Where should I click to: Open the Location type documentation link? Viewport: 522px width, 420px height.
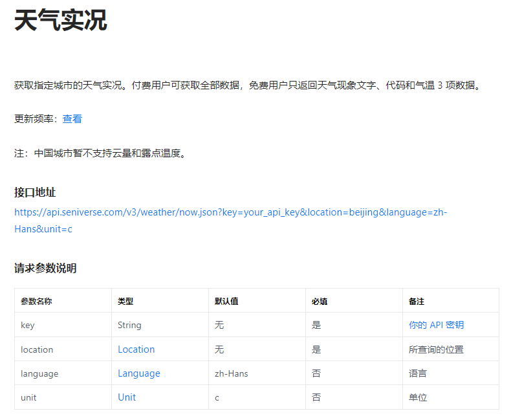[136, 349]
